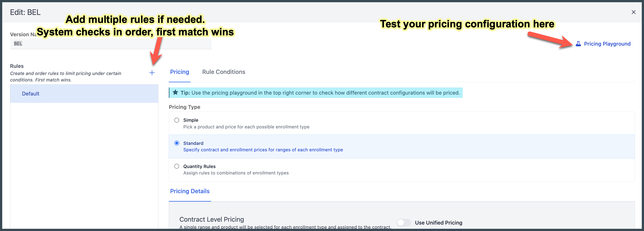Click the Contract Level Pricing heading
Image resolution: width=644 pixels, height=231 pixels.
point(211,219)
